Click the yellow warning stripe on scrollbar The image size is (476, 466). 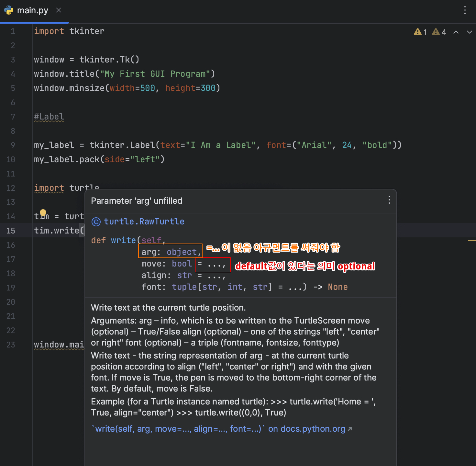pyautogui.click(x=472, y=241)
